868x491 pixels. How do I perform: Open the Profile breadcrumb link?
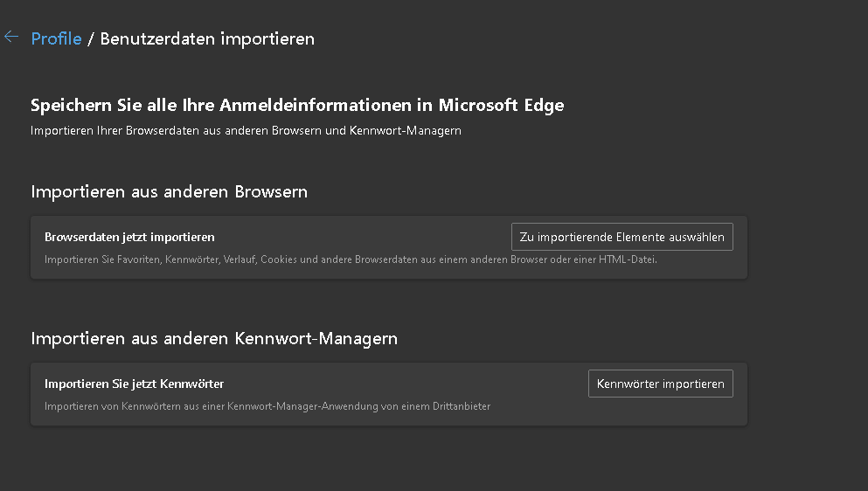pyautogui.click(x=56, y=38)
